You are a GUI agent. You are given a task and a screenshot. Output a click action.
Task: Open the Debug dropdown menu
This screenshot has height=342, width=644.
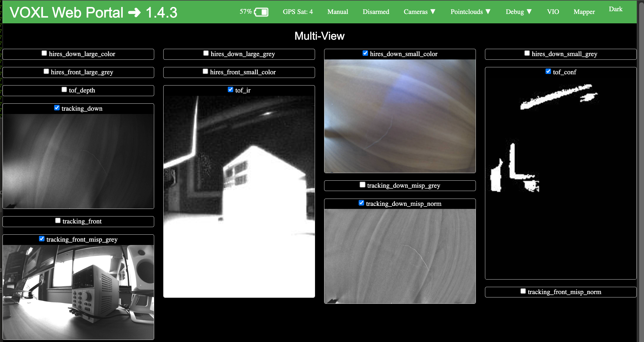coord(519,12)
